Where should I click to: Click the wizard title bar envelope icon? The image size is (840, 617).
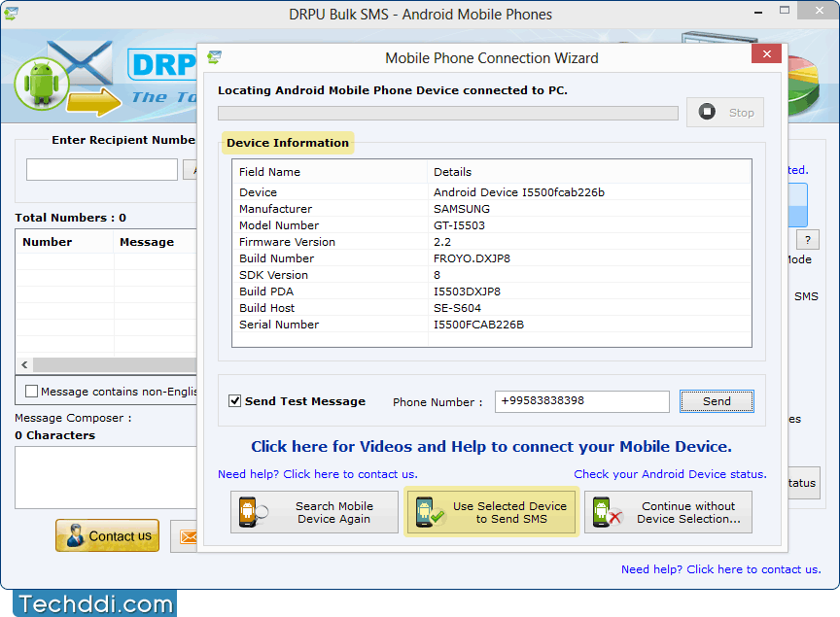click(214, 56)
